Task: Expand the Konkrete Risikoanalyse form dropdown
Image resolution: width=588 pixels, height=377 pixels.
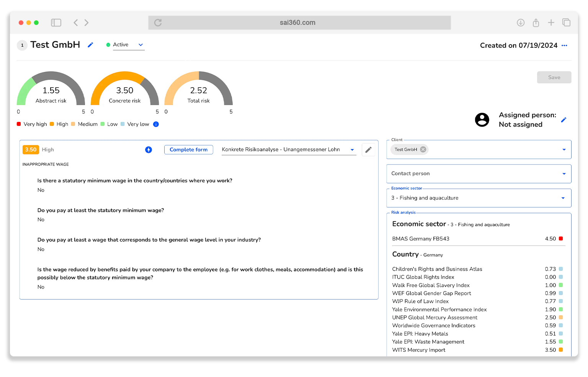Action: pyautogui.click(x=352, y=150)
